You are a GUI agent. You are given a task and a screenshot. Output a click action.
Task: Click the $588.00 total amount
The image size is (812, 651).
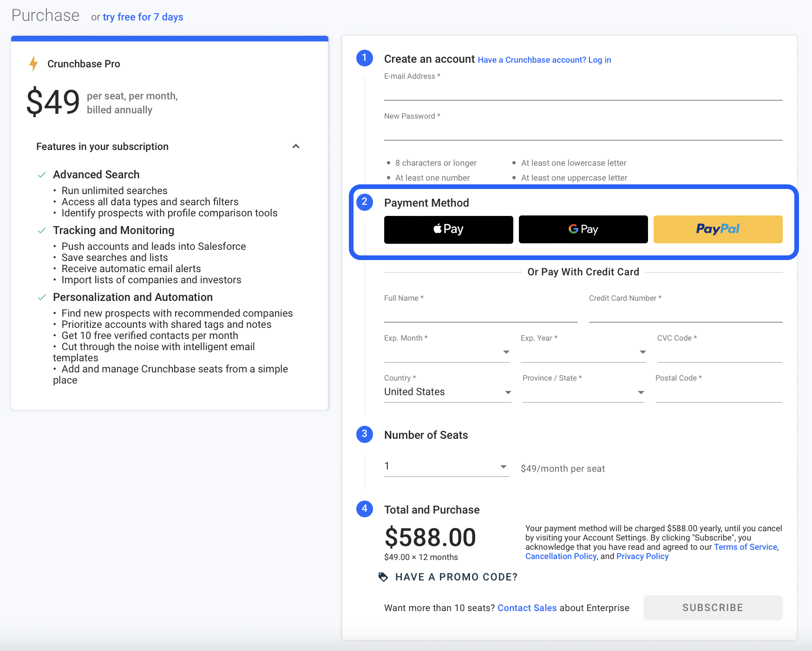430,537
